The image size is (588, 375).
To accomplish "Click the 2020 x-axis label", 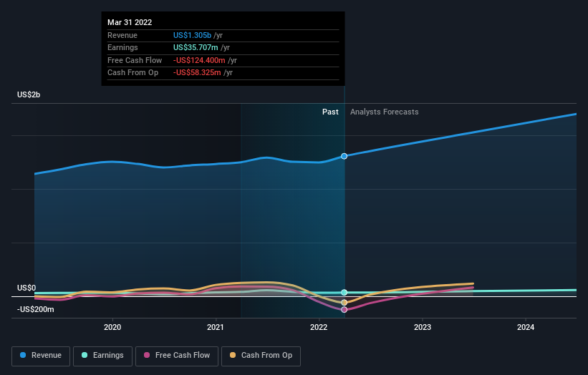I will (112, 327).
